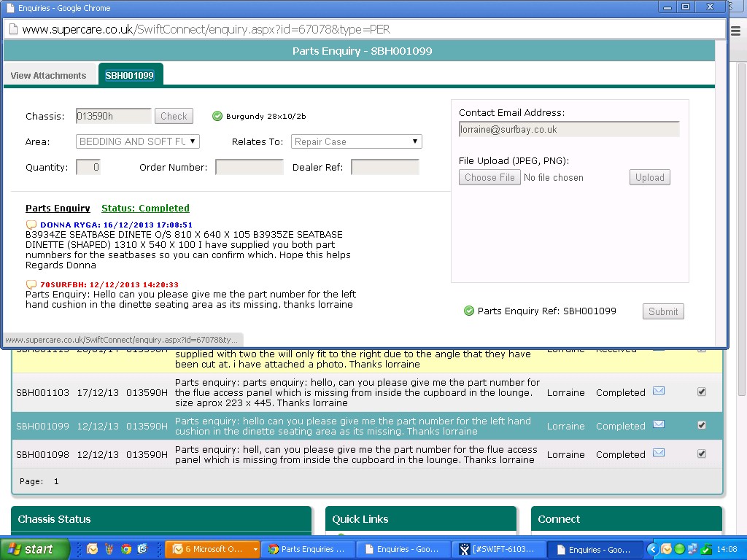Screen dimensions: 747x560
Task: Toggle the checkbox in row SBH001098
Action: tap(702, 454)
